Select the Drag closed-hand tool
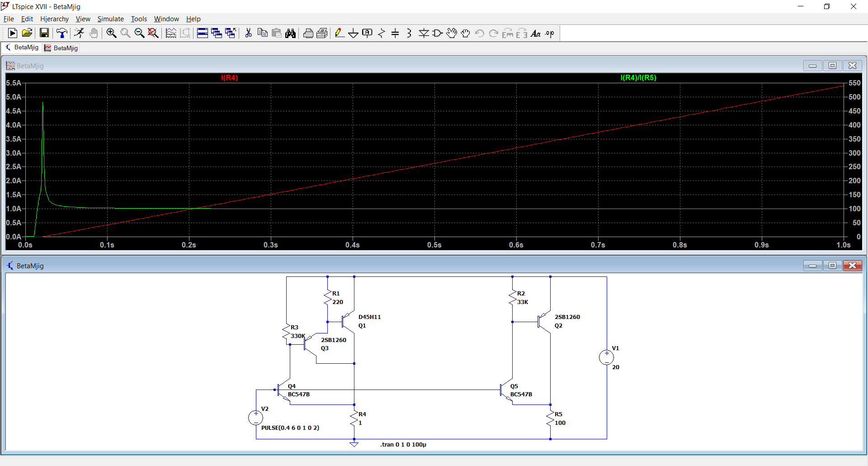 [x=466, y=33]
